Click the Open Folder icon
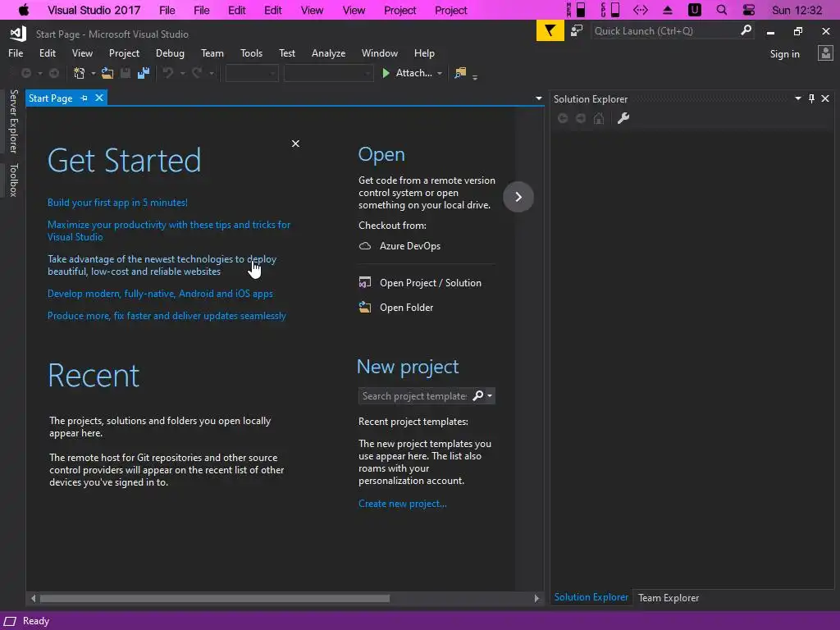840x630 pixels. pyautogui.click(x=365, y=307)
